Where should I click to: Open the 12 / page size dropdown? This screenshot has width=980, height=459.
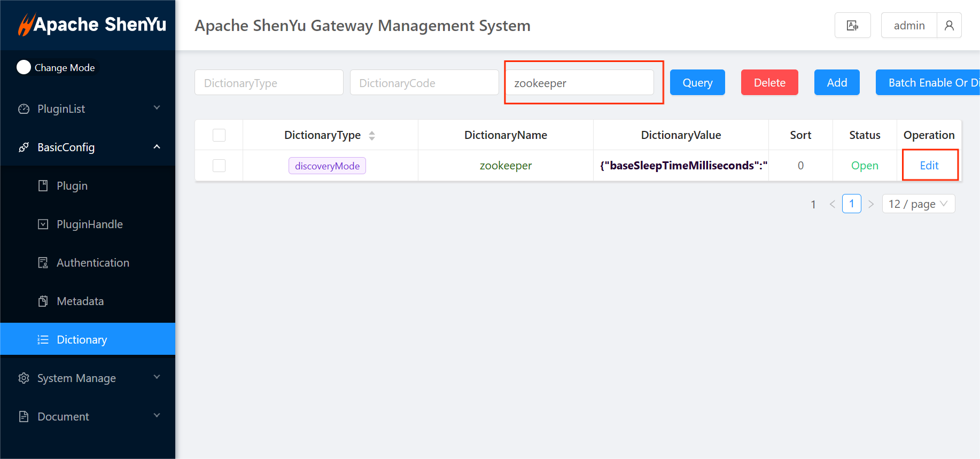pos(918,204)
